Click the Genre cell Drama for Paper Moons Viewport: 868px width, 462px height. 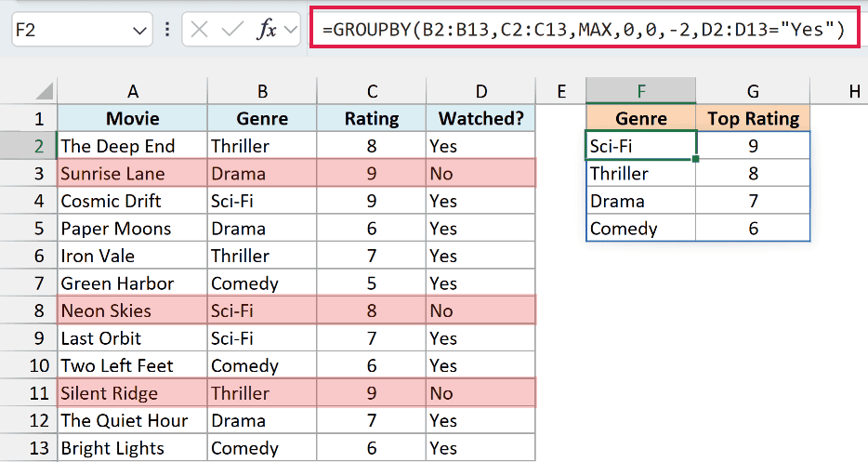click(262, 229)
